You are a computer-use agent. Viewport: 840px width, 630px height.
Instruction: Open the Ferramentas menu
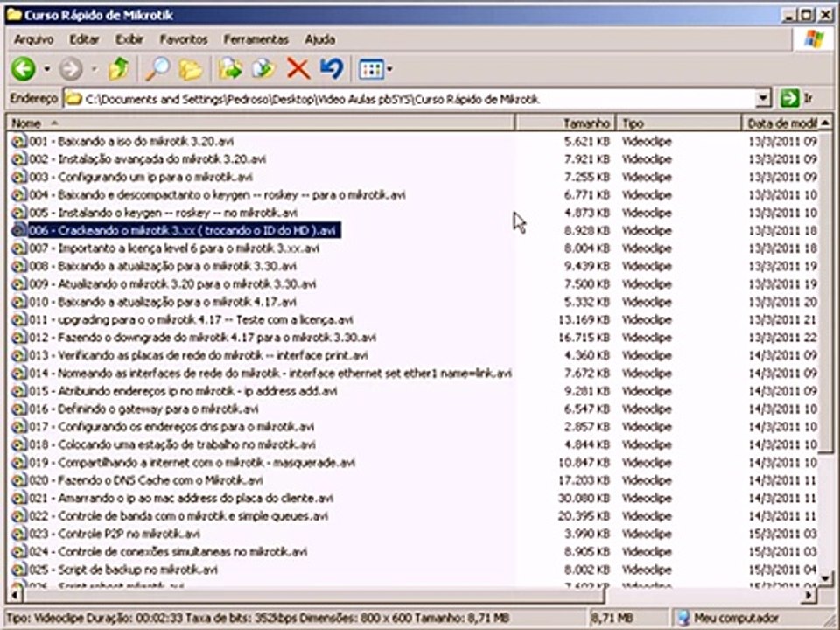pos(256,39)
